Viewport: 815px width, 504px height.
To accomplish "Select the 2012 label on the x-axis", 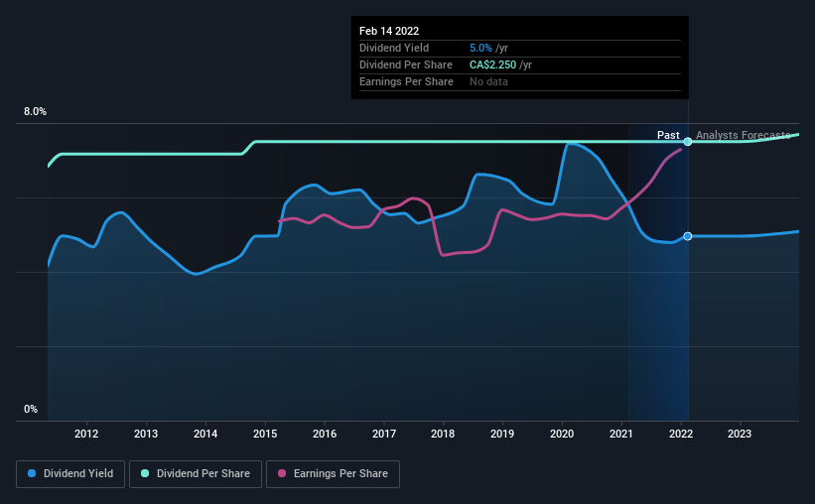I will coord(86,434).
